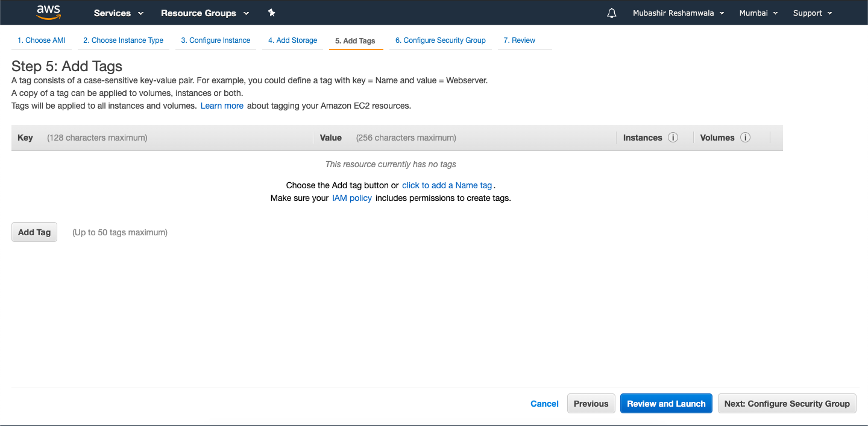Click the Key column header
The height and width of the screenshot is (426, 868).
coord(25,138)
